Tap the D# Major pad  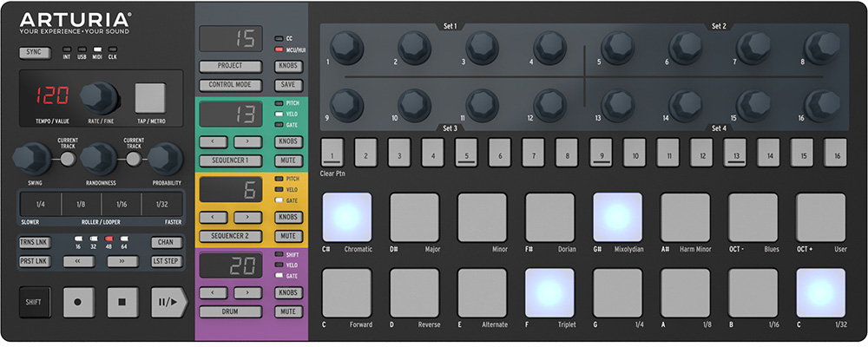[x=415, y=218]
